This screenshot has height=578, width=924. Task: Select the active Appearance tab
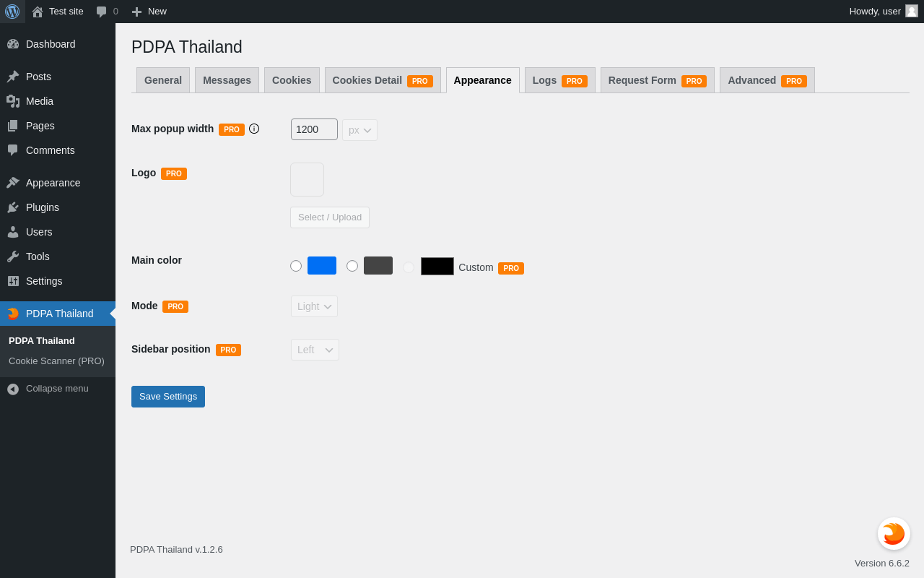click(x=483, y=80)
